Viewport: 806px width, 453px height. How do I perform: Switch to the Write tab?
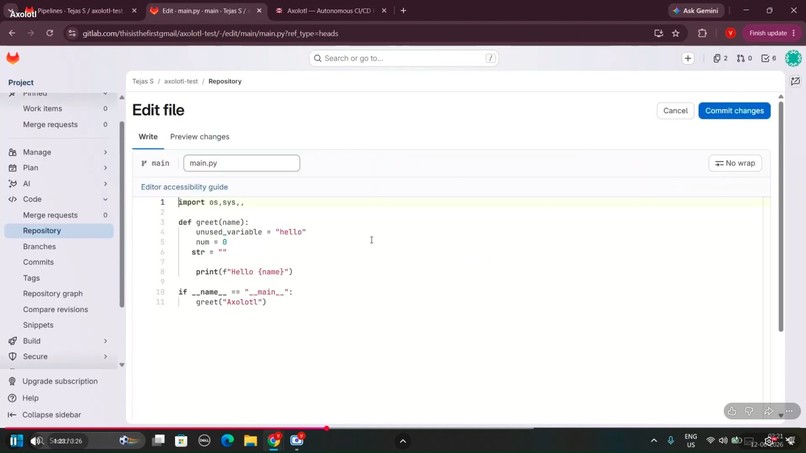(148, 137)
